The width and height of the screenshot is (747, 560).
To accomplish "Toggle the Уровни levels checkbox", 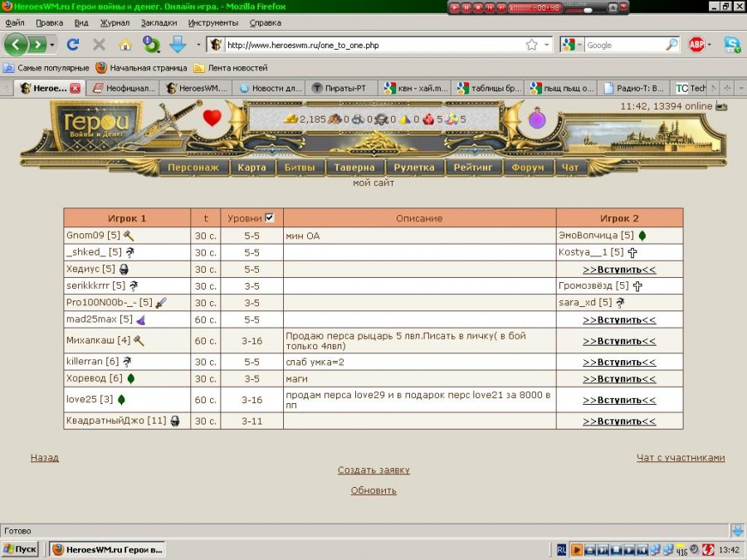I will 269,218.
